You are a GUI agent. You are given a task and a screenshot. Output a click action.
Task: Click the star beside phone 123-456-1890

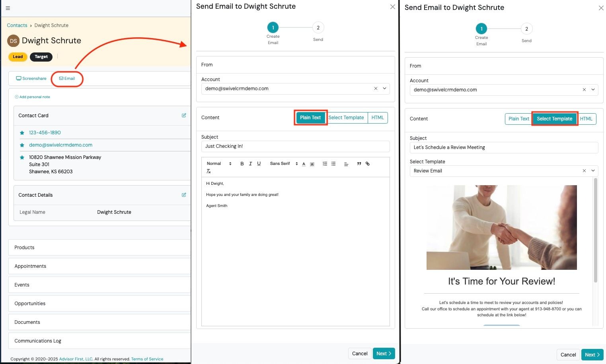pos(22,133)
